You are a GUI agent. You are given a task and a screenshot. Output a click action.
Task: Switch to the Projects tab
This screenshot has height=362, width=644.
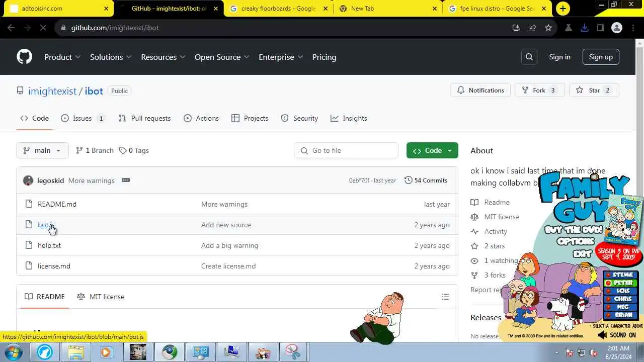(x=250, y=118)
